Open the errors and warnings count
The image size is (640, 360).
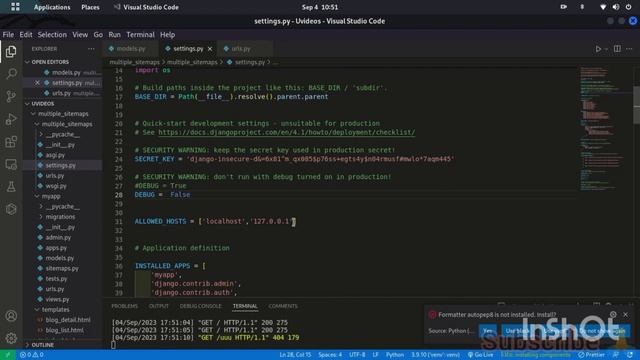pos(31,355)
